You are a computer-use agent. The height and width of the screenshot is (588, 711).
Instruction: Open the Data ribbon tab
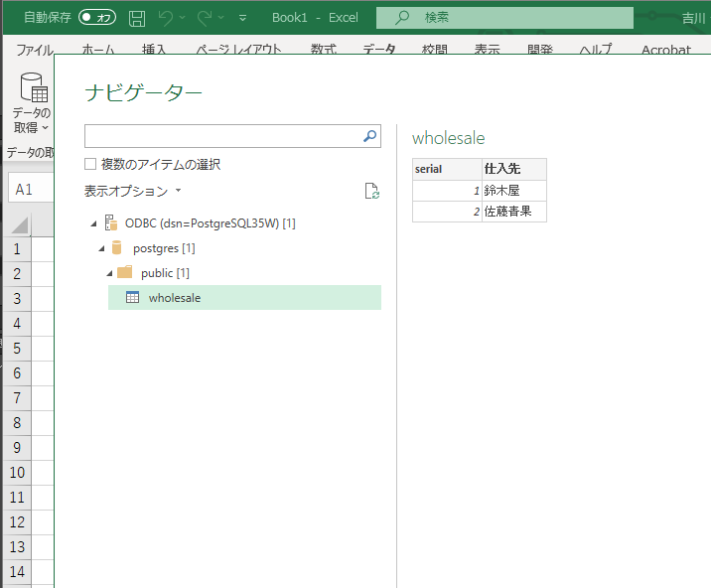pyautogui.click(x=378, y=50)
